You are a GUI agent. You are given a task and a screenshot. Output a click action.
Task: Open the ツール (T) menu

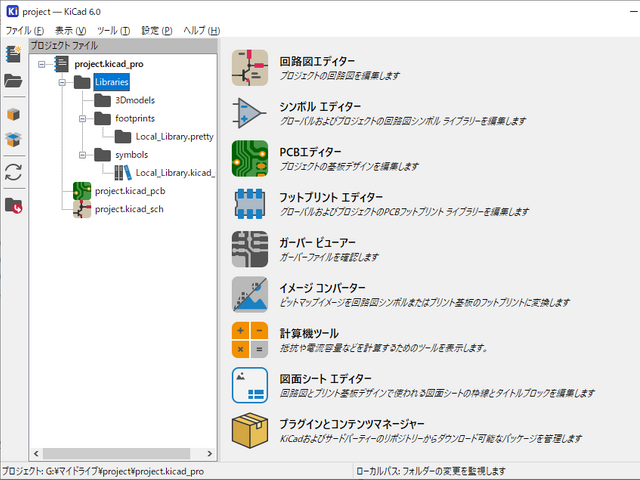113,31
